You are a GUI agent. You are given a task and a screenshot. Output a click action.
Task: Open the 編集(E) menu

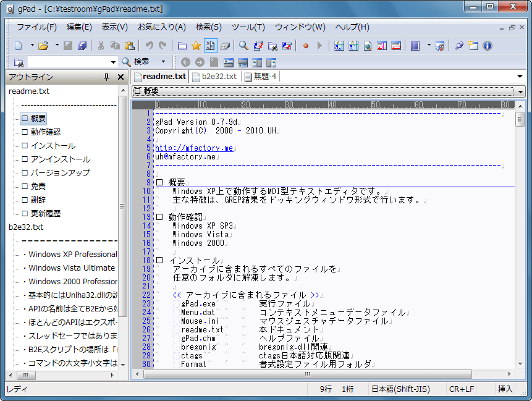(x=79, y=27)
